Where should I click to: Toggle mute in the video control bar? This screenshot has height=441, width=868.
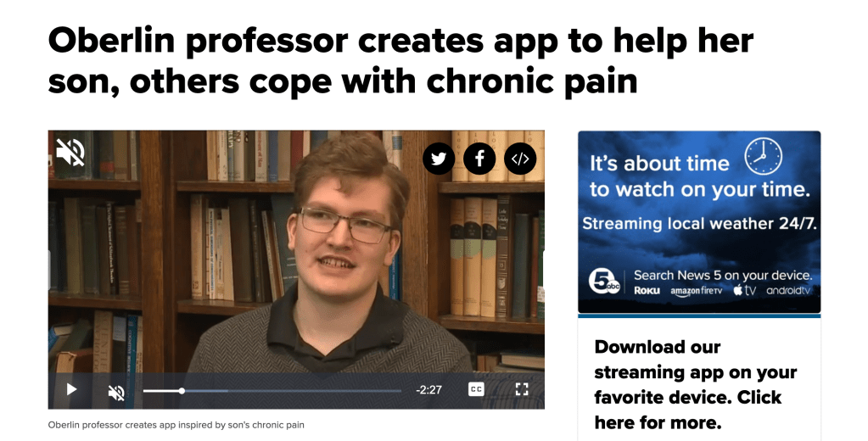pos(116,393)
